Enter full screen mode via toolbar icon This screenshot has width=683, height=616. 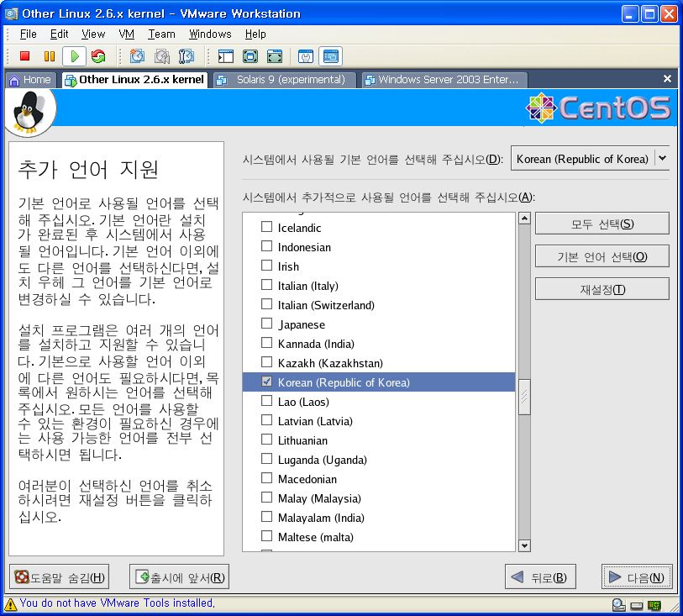coord(250,56)
